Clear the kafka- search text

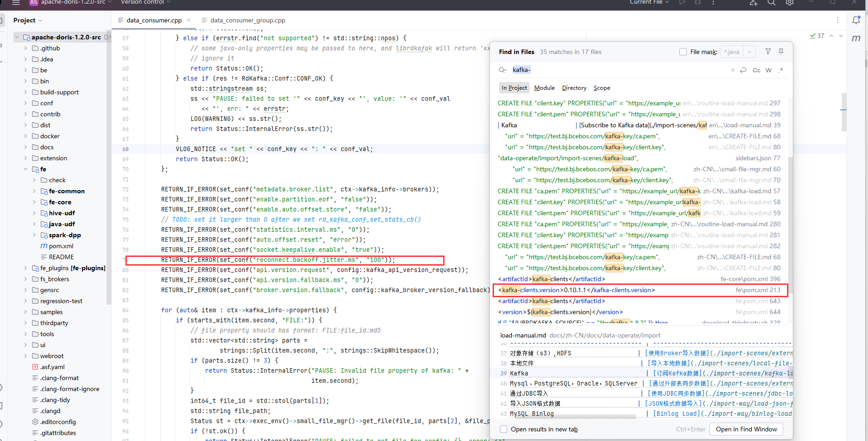pos(733,70)
